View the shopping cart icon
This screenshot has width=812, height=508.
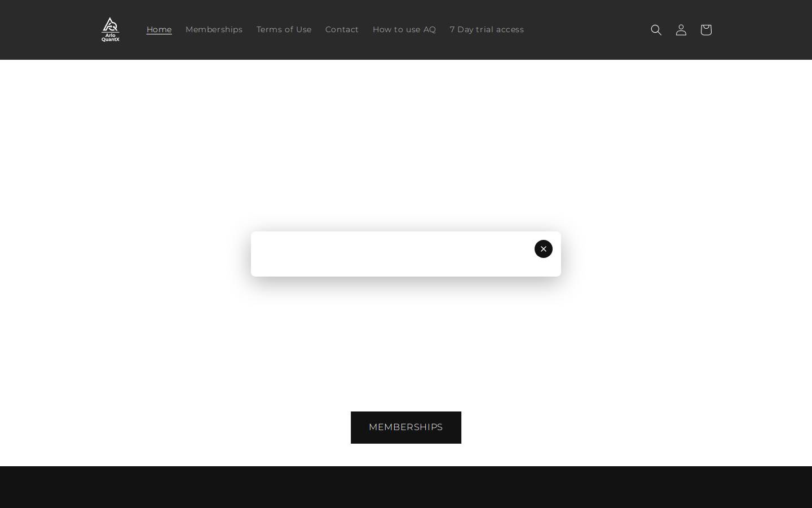pyautogui.click(x=705, y=30)
